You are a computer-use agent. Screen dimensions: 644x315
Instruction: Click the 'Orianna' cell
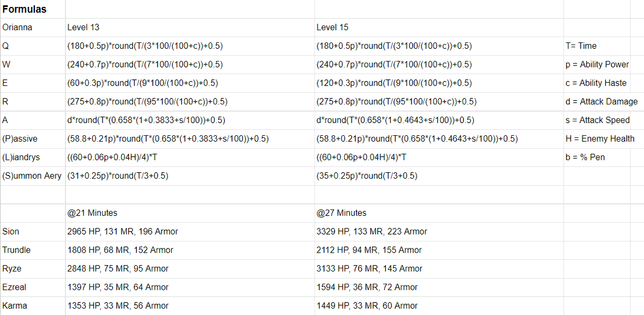pos(32,27)
